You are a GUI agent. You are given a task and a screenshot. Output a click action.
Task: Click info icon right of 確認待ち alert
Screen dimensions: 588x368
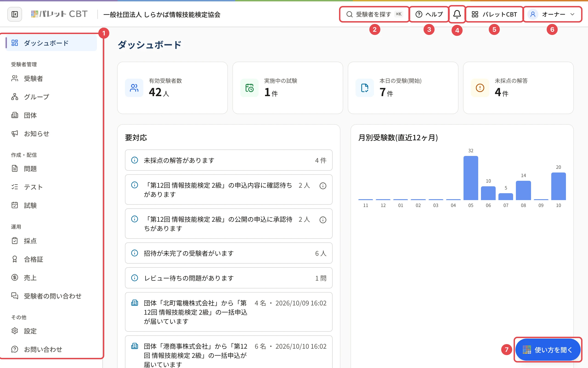click(x=323, y=186)
